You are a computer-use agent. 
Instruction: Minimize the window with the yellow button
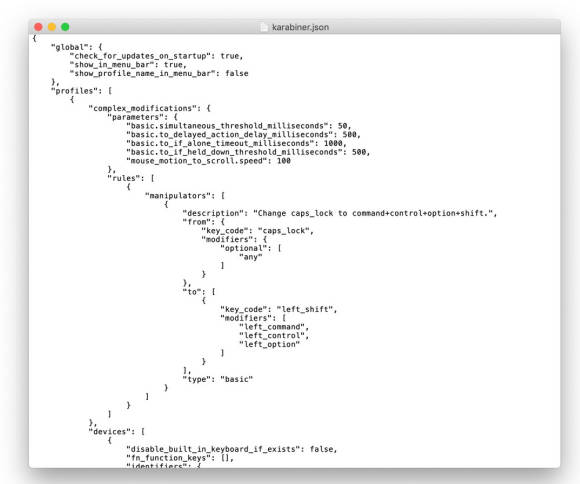click(x=52, y=27)
